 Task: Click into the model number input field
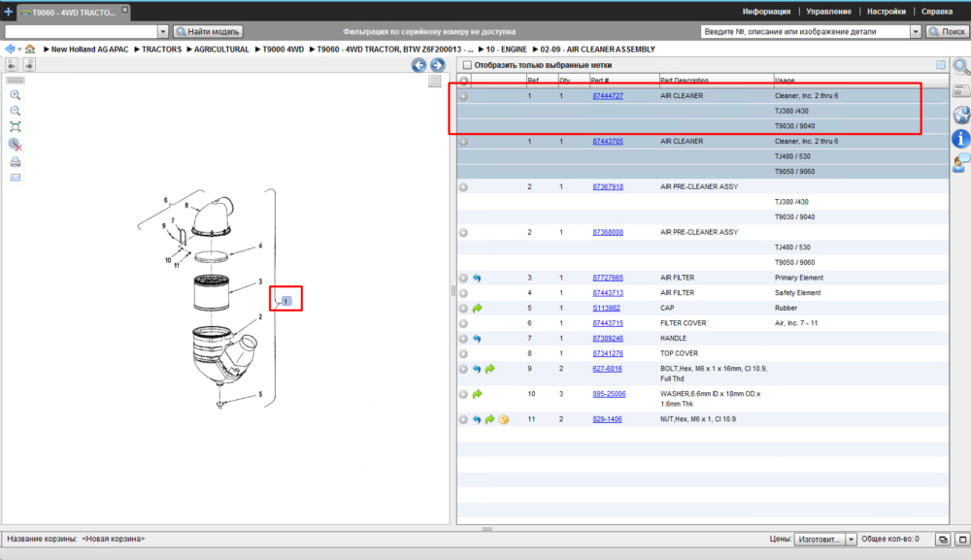click(x=82, y=32)
